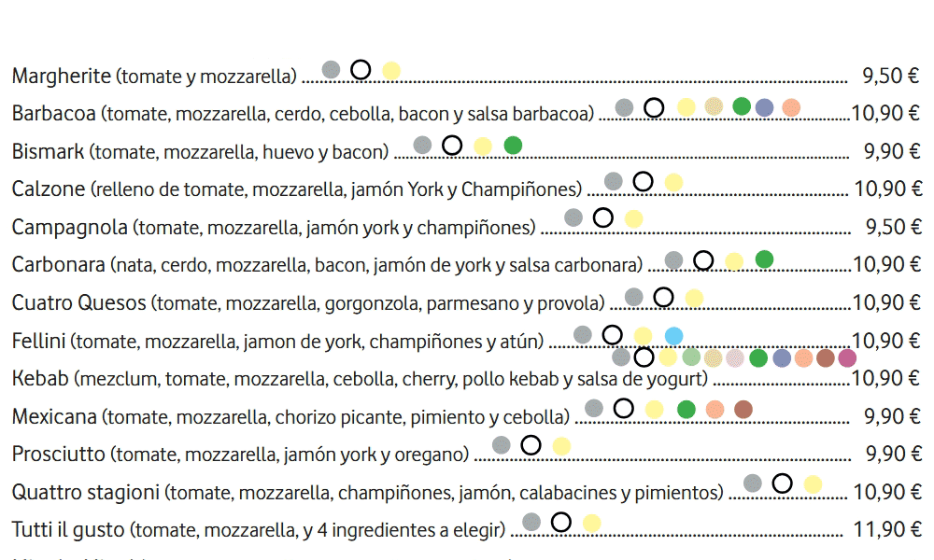Click the salmon dot on Barbacoa row
Viewport: 934px width, 560px height.
pyautogui.click(x=791, y=106)
